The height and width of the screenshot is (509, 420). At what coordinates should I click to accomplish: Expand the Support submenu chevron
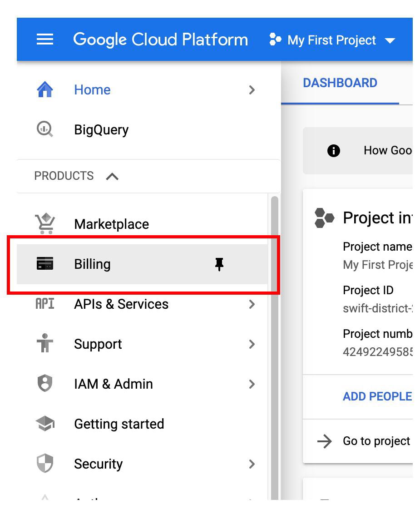point(252,344)
